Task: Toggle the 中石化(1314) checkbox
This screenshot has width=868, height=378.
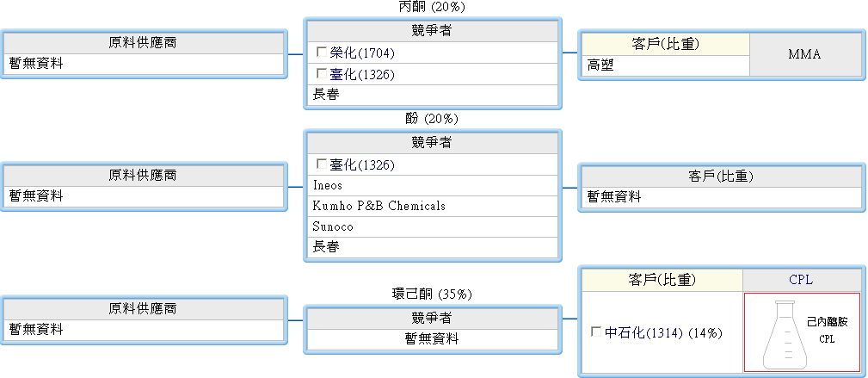Action: point(597,332)
